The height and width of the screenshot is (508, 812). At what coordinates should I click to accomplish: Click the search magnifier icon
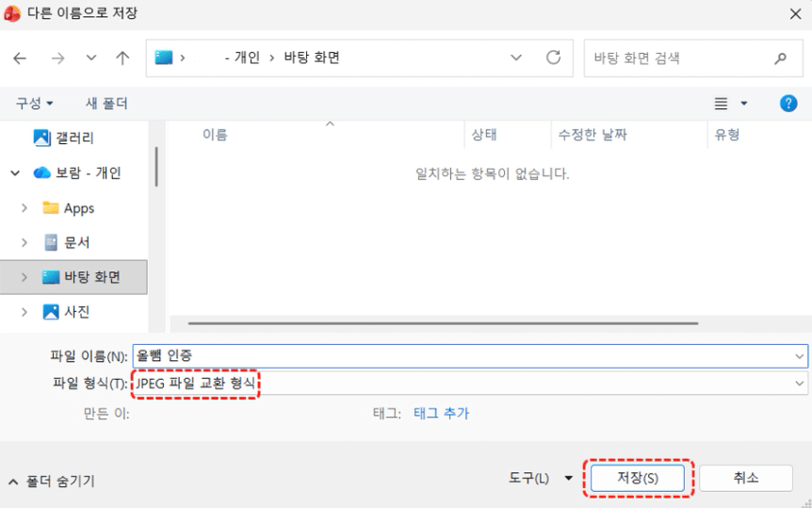(780, 58)
